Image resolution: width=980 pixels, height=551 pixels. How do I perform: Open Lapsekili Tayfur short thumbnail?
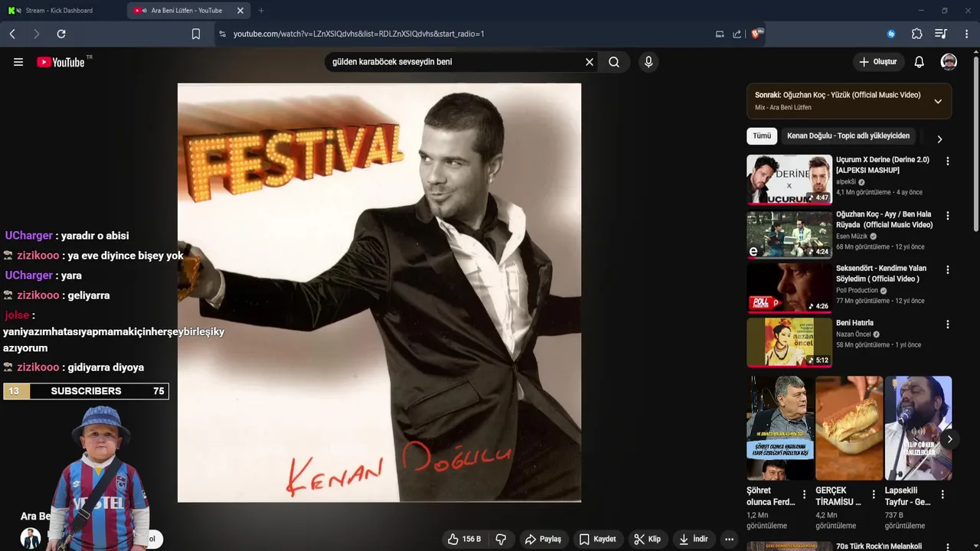click(x=918, y=428)
